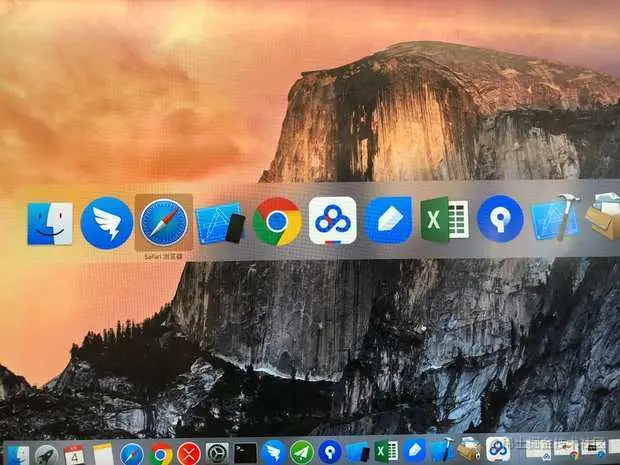Choose highlighted Safari compass in app switcher
The height and width of the screenshot is (465, 620).
click(164, 223)
